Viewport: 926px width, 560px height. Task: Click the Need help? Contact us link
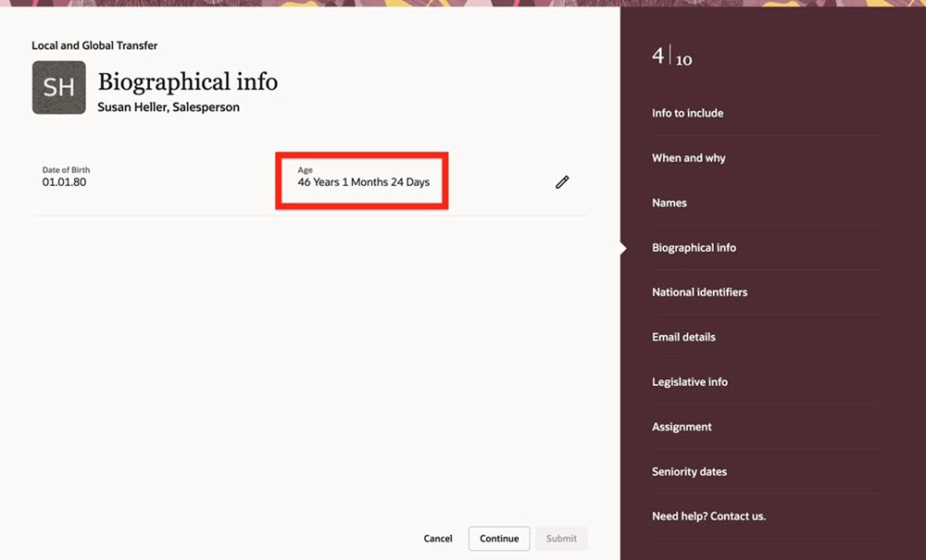click(708, 516)
